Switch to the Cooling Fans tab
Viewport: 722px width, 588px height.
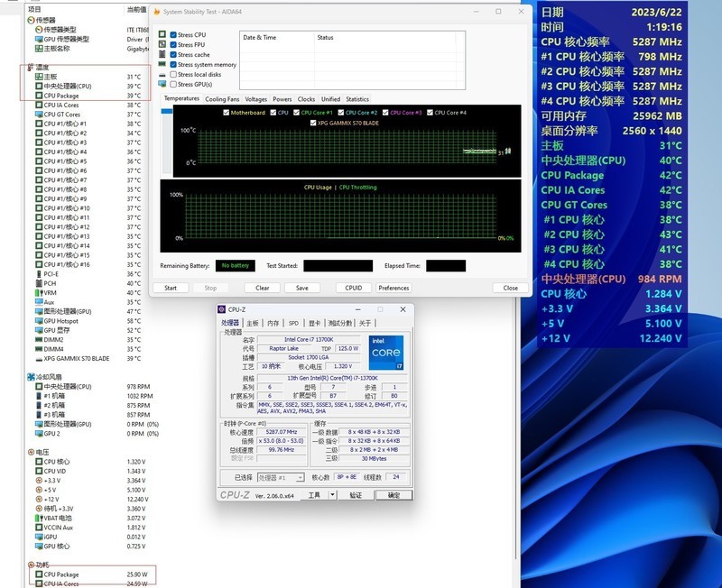point(222,99)
